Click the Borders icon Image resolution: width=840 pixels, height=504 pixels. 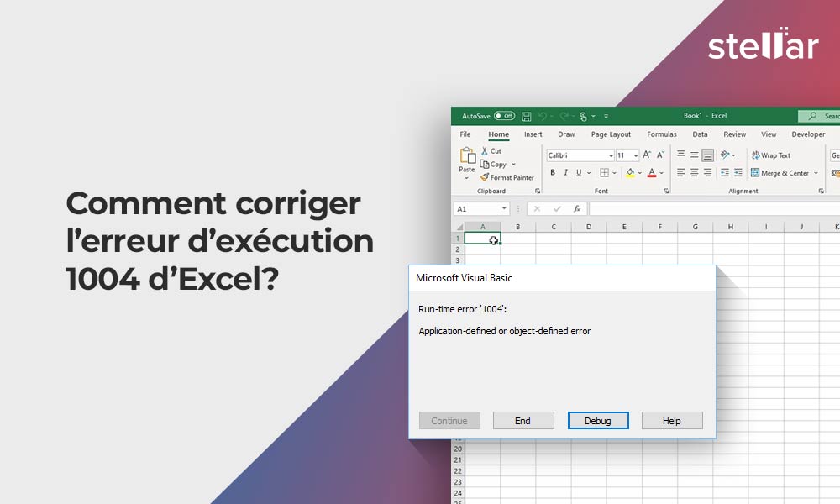[604, 172]
